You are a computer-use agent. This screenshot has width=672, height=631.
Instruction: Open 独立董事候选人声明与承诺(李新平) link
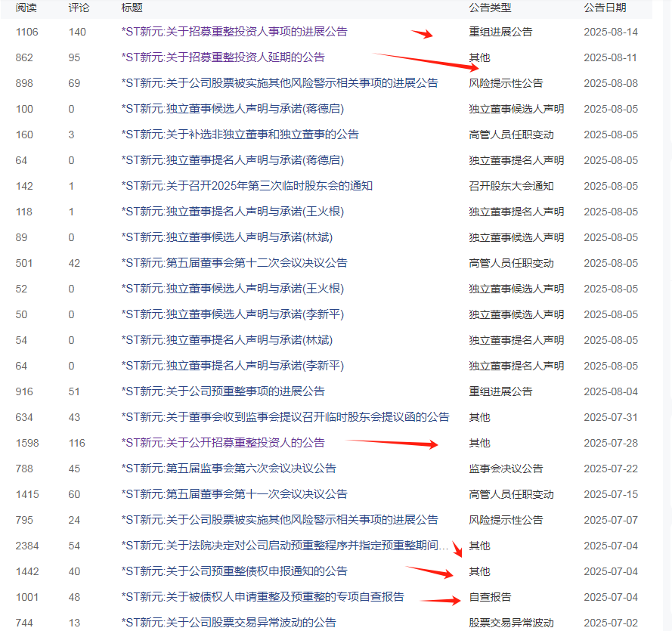point(233,314)
